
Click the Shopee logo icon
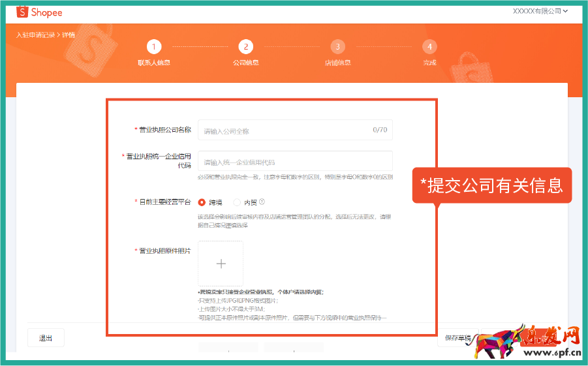22,12
